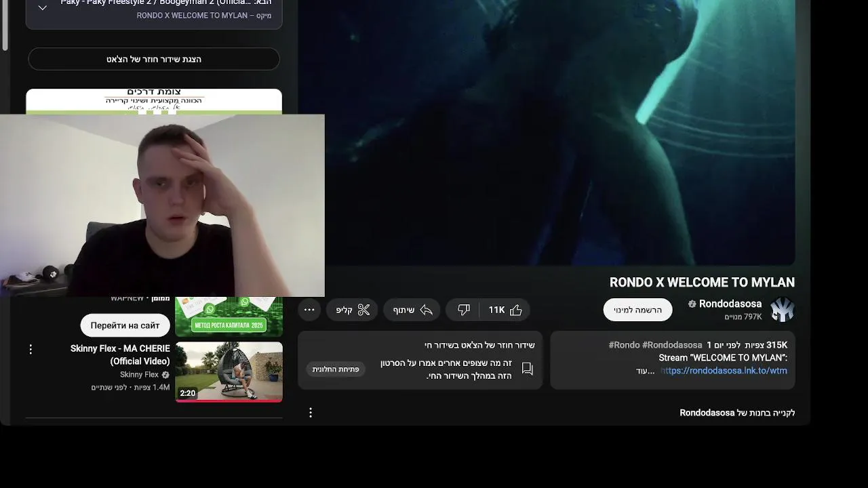The width and height of the screenshot is (868, 488).
Task: Like the video with thumbs up 11K
Action: (x=505, y=310)
